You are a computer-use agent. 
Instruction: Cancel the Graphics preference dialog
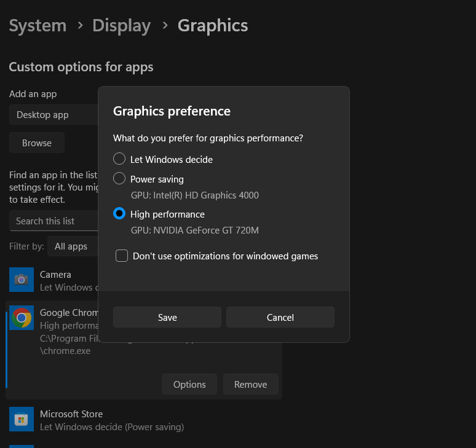coord(280,317)
